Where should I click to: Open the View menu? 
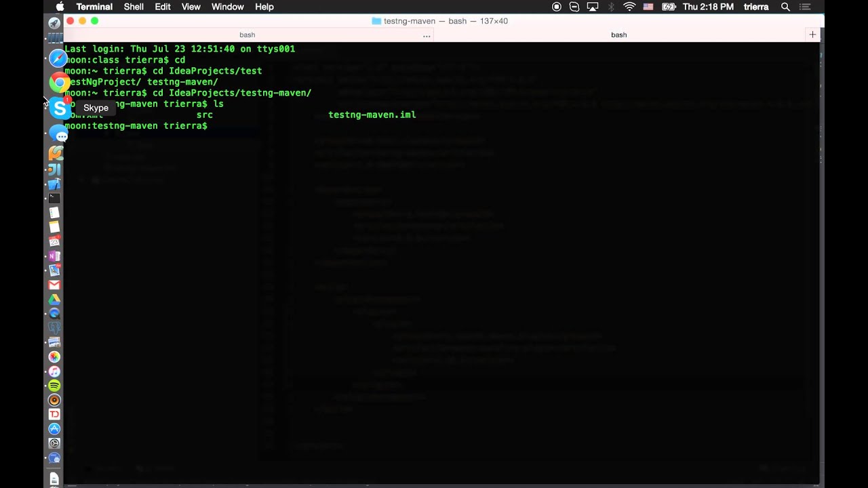[x=191, y=7]
